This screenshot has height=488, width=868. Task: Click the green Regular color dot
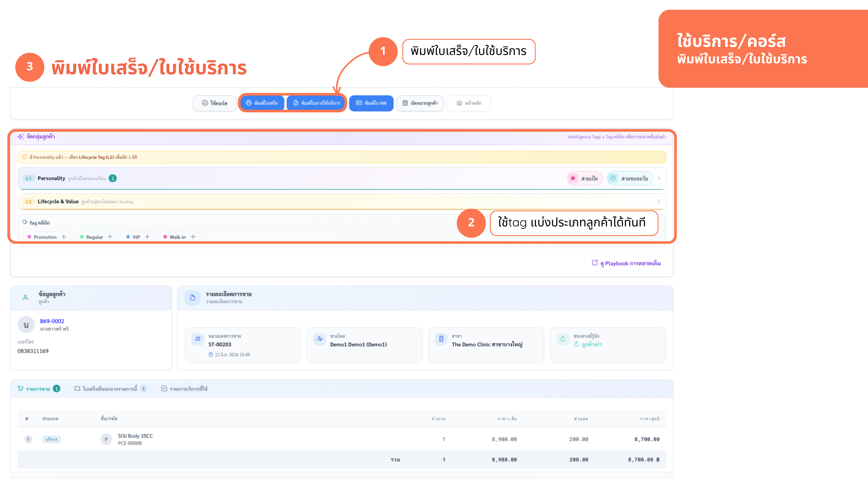point(82,237)
